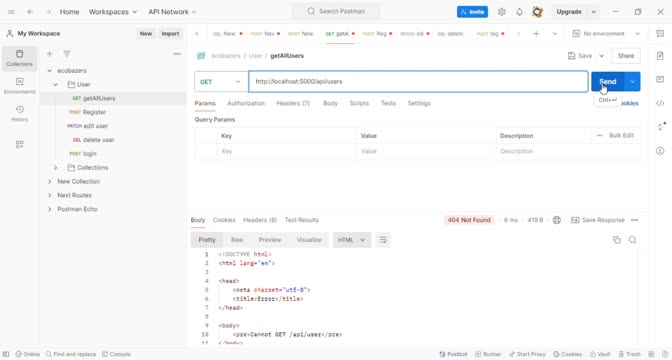
Task: Click the New button in workspace header
Action: pos(146,33)
